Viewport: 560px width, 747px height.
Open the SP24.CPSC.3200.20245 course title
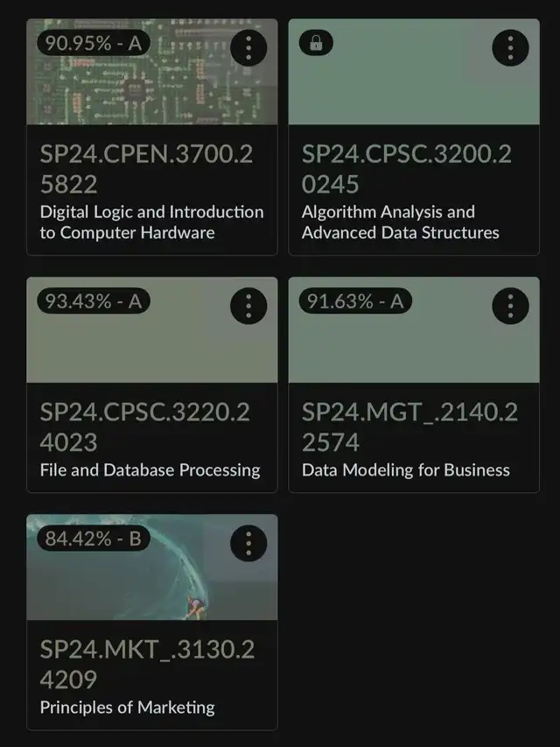pyautogui.click(x=407, y=169)
